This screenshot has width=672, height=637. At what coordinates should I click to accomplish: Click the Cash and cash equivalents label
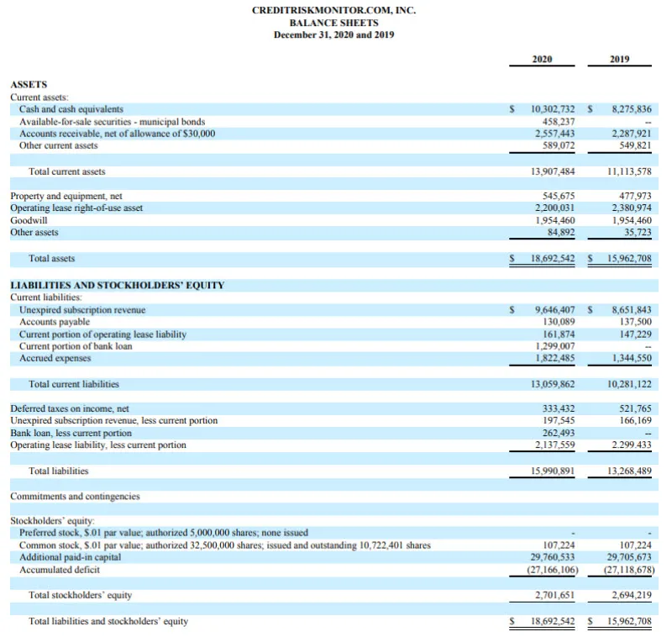(71, 109)
